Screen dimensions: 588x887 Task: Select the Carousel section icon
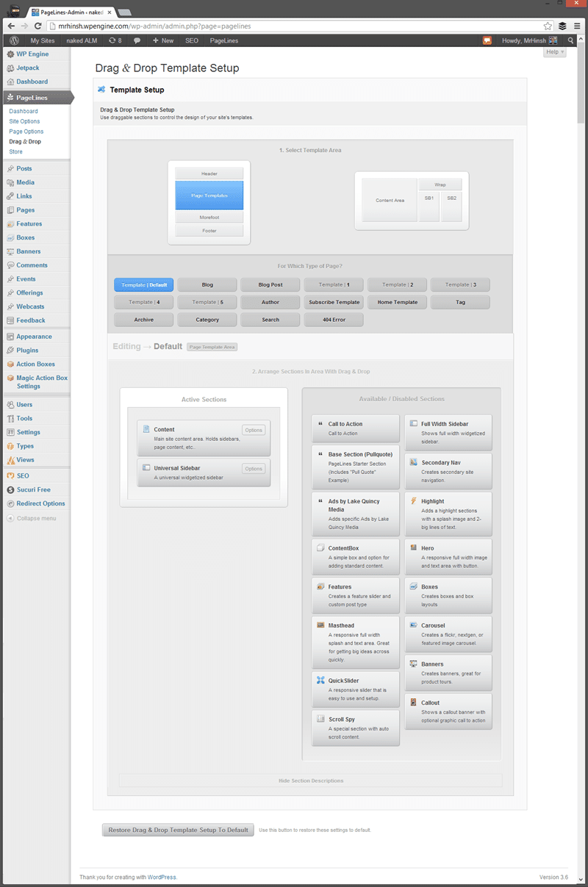pos(414,625)
